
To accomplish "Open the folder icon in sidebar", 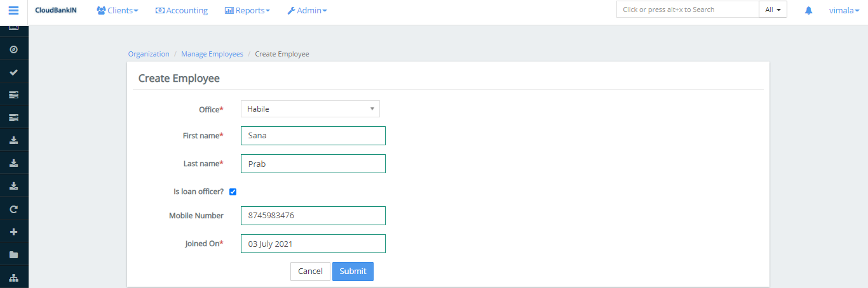I will click(14, 254).
